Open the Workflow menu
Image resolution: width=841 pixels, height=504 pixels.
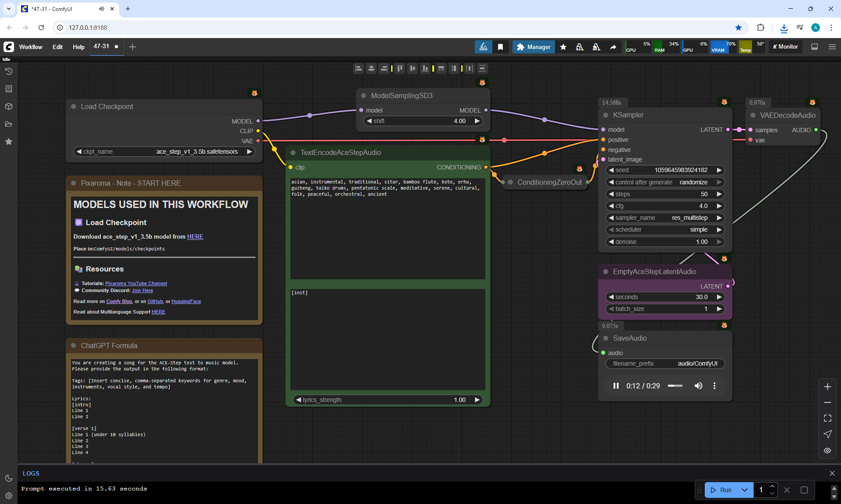[31, 47]
